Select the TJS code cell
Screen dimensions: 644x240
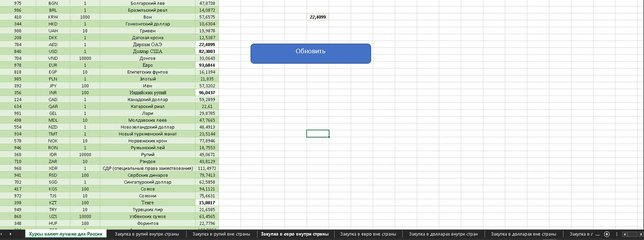coord(53,196)
